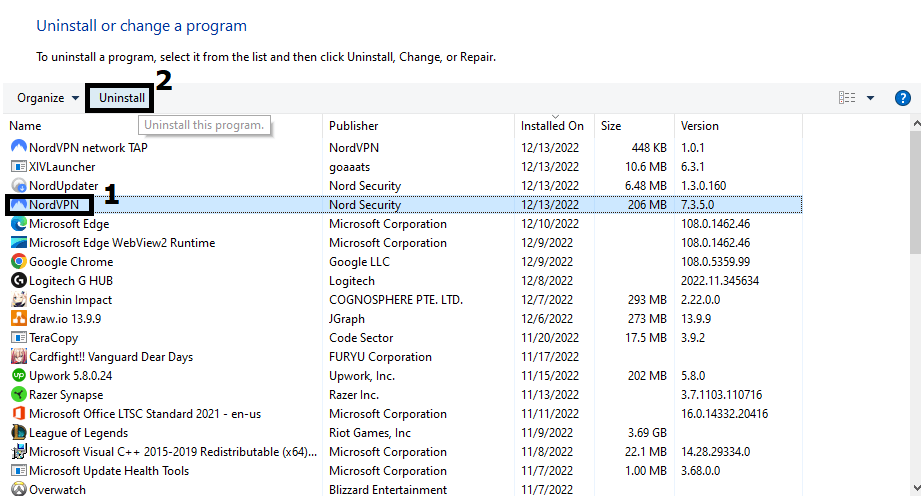This screenshot has height=496, width=921.
Task: Click the XIVLauncher program icon
Action: coord(19,166)
